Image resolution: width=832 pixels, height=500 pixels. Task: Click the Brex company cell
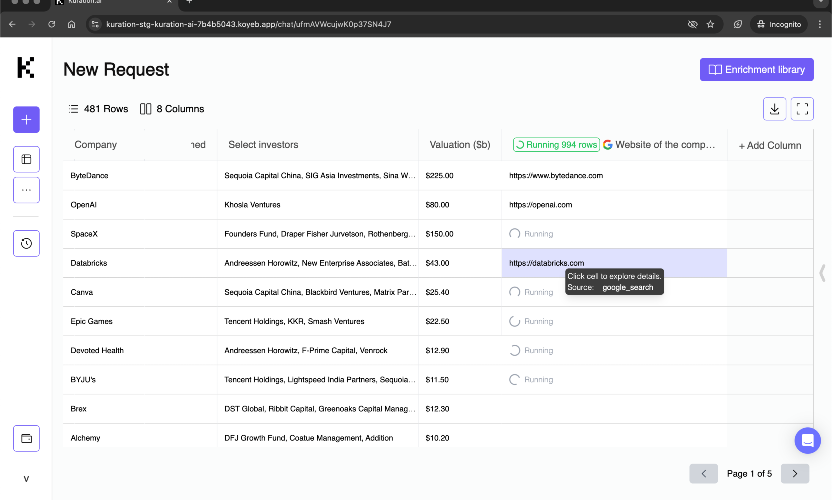pyautogui.click(x=140, y=409)
